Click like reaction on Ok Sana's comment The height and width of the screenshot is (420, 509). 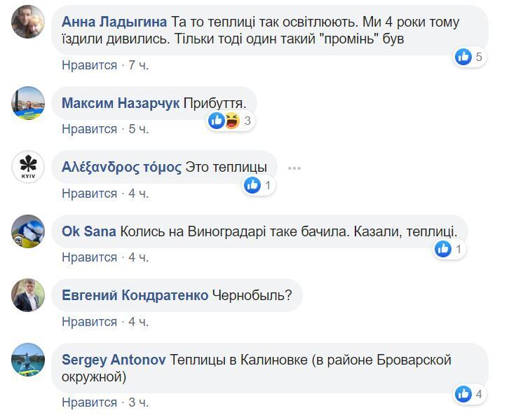point(443,249)
